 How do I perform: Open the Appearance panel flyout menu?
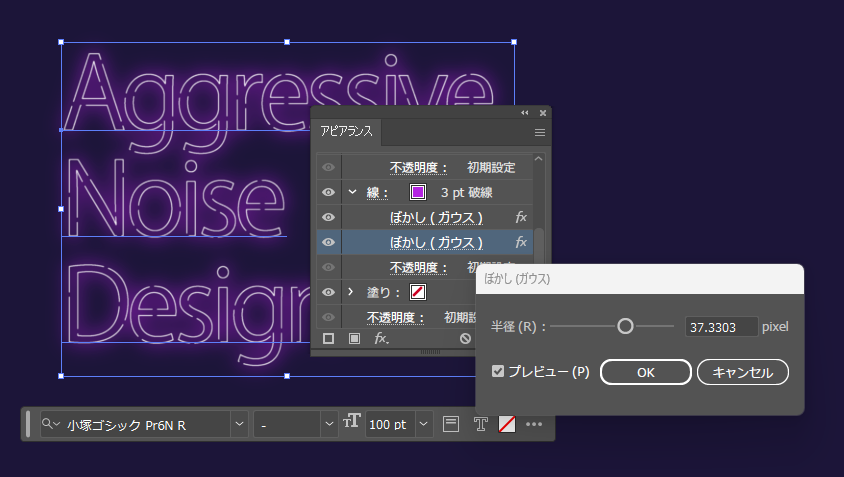(x=540, y=132)
